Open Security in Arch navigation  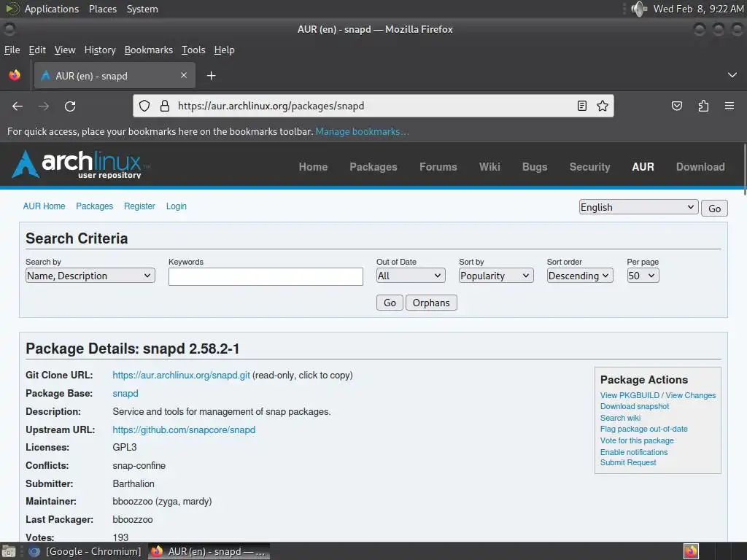589,167
